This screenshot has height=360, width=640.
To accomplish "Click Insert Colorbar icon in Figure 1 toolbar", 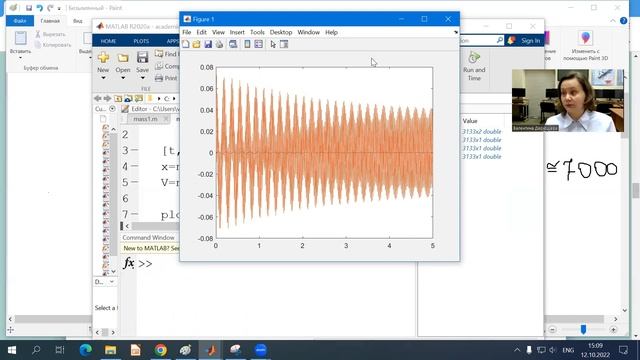I will 247,44.
